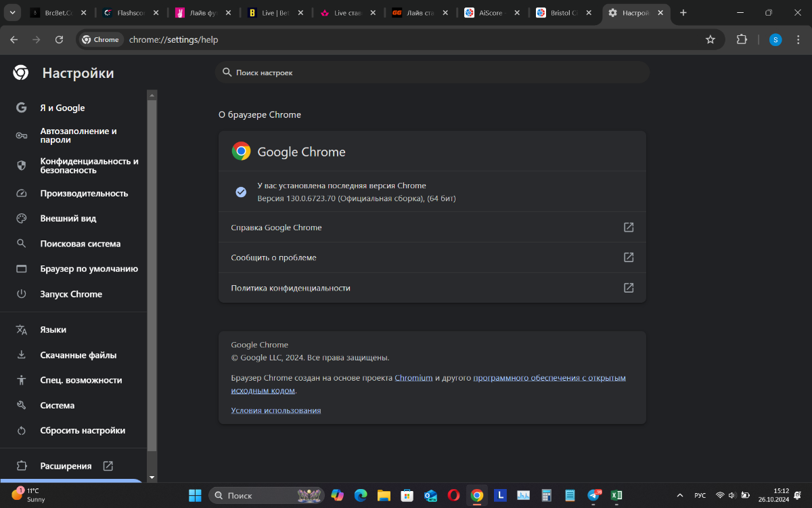Follow the Chromium project link

[413, 378]
